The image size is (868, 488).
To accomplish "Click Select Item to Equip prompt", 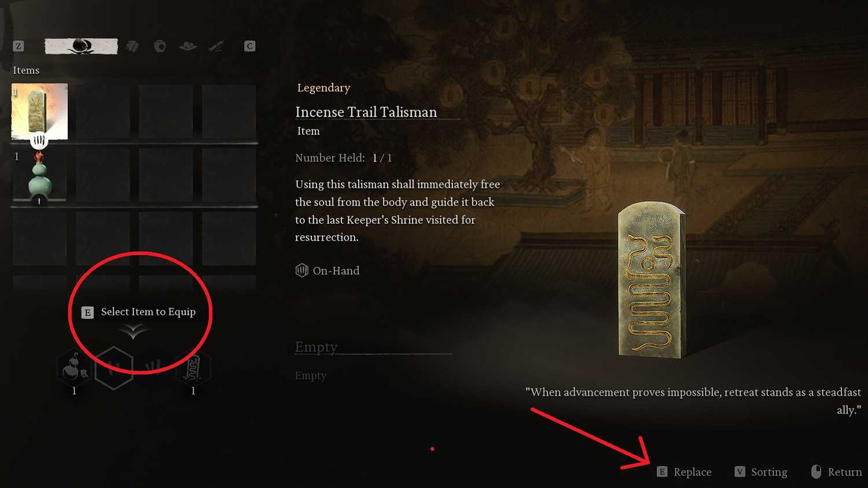I will [139, 312].
